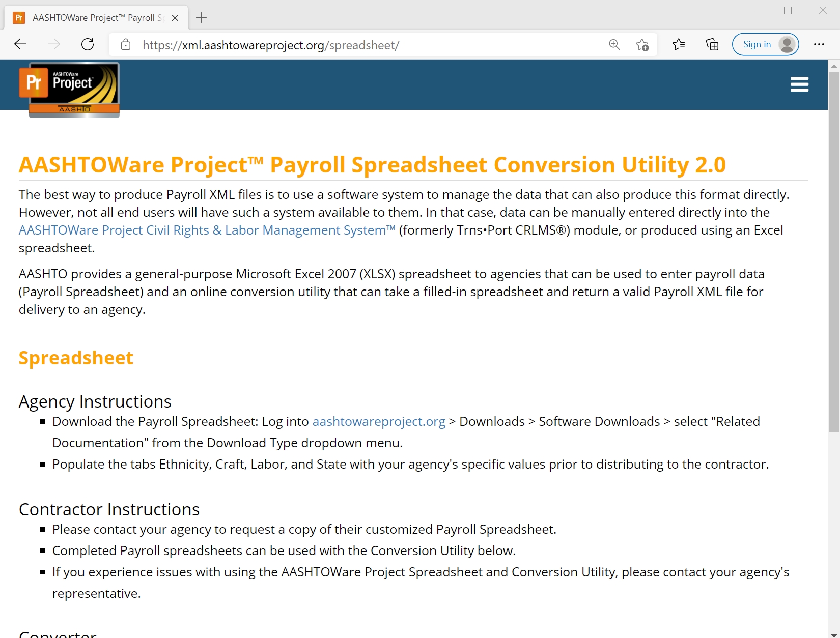The height and width of the screenshot is (638, 840).
Task: Select the AASHTOWare Project Payroll tab
Action: coord(96,18)
